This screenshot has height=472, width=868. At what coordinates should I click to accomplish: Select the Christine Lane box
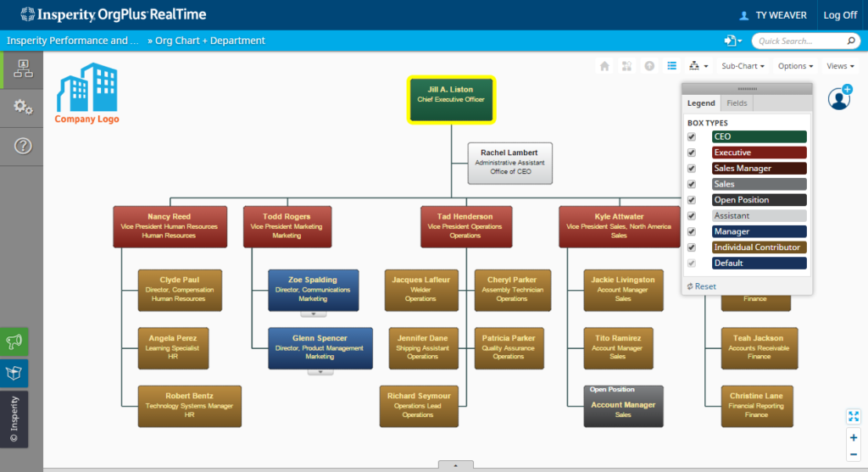757,406
